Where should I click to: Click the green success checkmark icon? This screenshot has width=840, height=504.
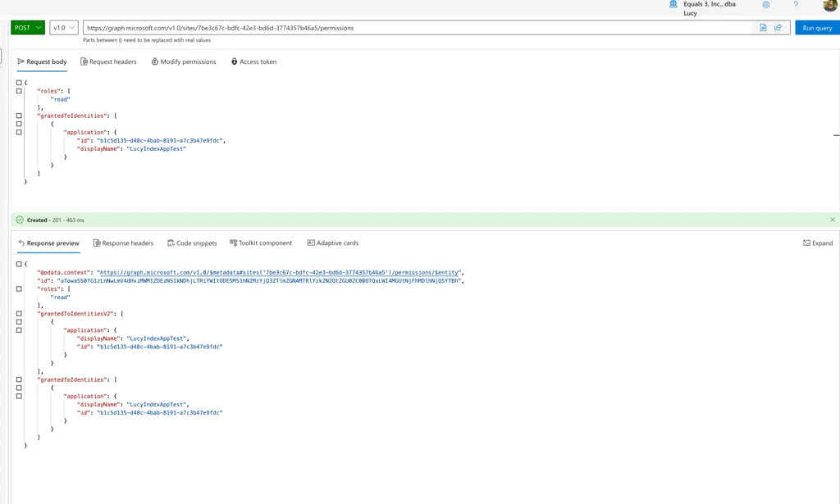coord(20,220)
